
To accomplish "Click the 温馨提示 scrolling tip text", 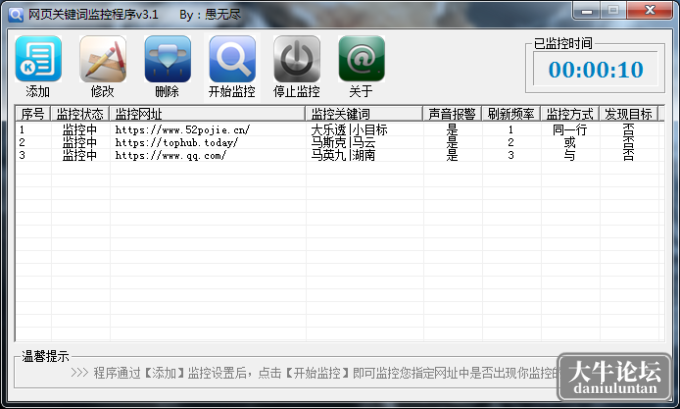I will [x=314, y=373].
